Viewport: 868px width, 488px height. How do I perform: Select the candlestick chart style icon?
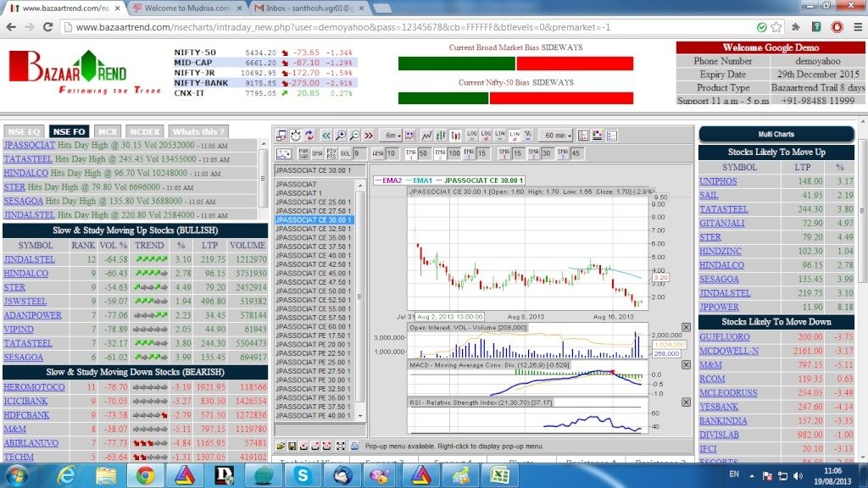[455, 136]
